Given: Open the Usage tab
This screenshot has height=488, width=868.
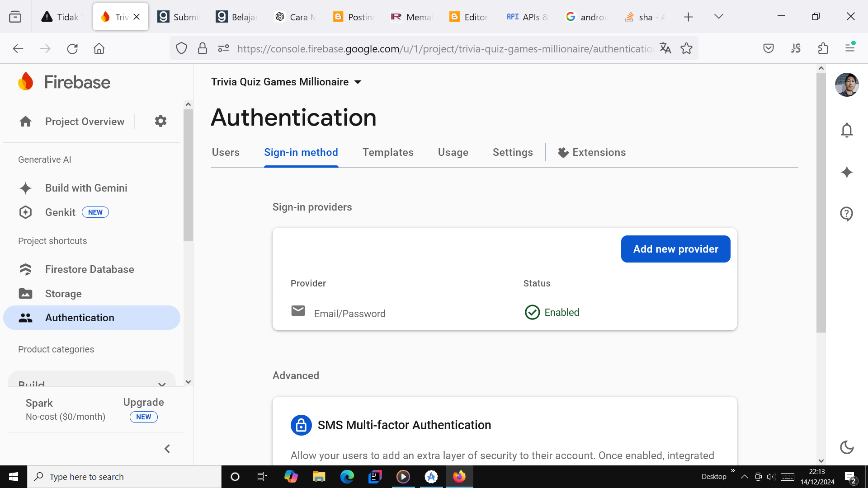Looking at the screenshot, I should 453,153.
